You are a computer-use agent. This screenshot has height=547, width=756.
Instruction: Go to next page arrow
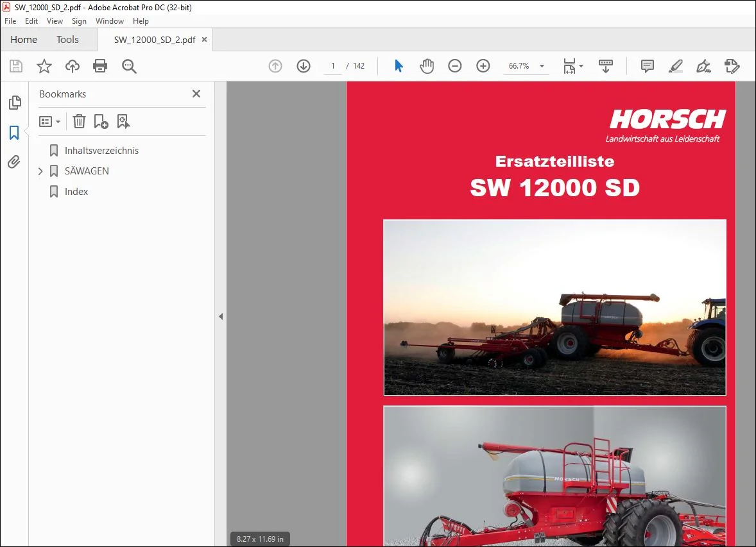304,66
